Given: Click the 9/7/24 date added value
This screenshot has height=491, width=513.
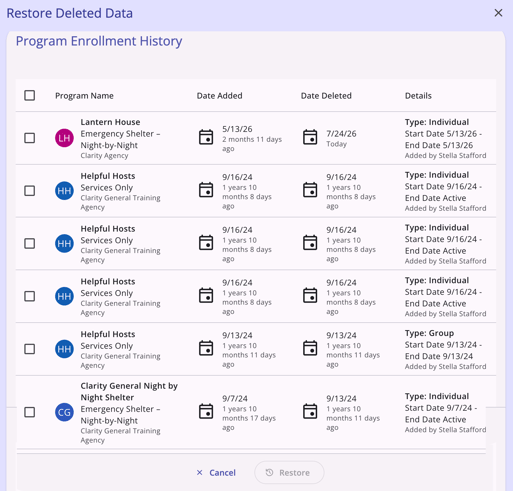Looking at the screenshot, I should click(x=235, y=399).
